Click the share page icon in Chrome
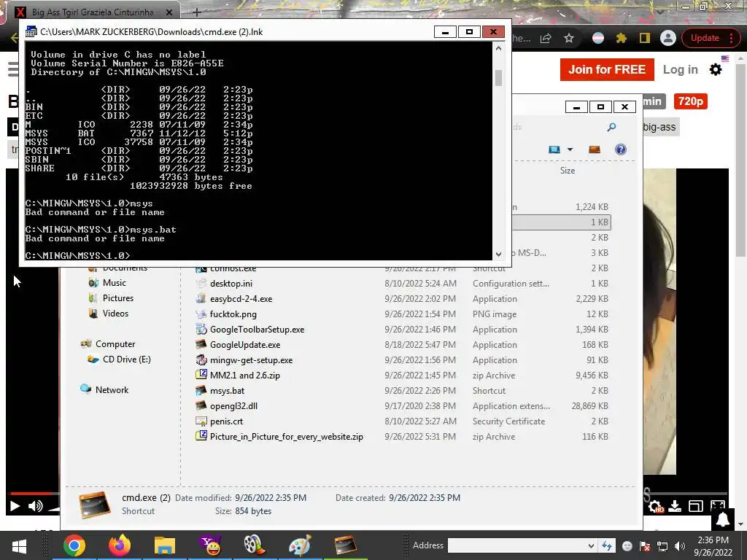Image resolution: width=747 pixels, height=560 pixels. tap(546, 38)
